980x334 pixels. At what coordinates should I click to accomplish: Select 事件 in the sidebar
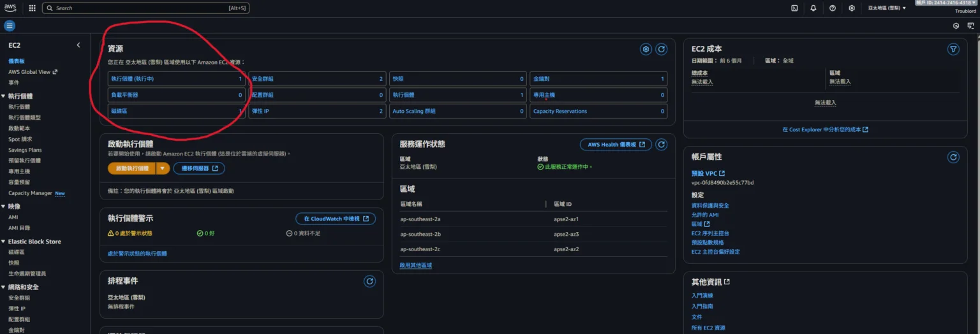[13, 83]
